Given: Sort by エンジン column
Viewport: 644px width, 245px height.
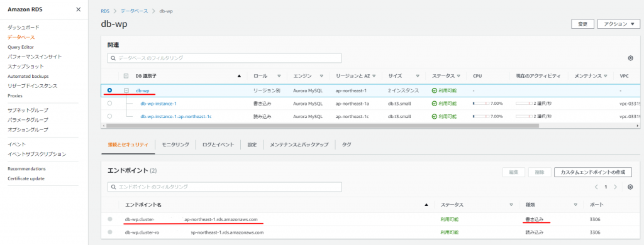Looking at the screenshot, I should pyautogui.click(x=321, y=76).
